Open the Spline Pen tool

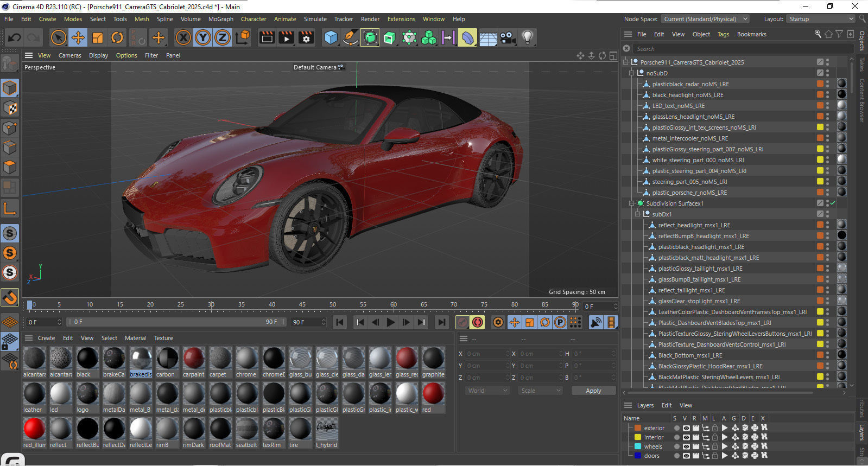tap(351, 37)
